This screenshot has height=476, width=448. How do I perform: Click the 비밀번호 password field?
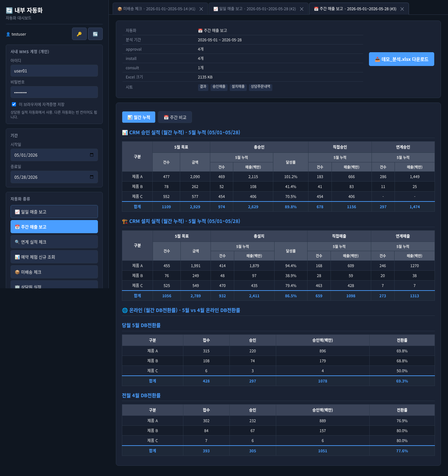54,92
